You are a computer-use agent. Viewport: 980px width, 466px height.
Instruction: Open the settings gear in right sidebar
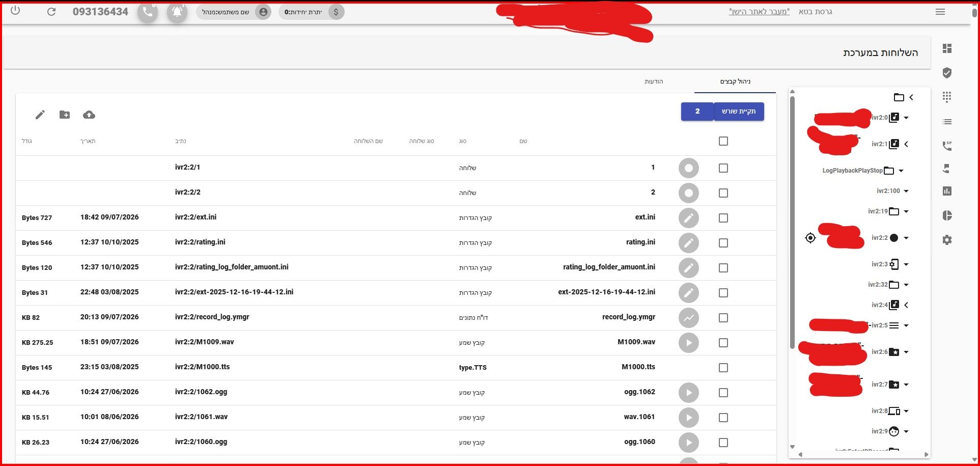click(x=947, y=240)
